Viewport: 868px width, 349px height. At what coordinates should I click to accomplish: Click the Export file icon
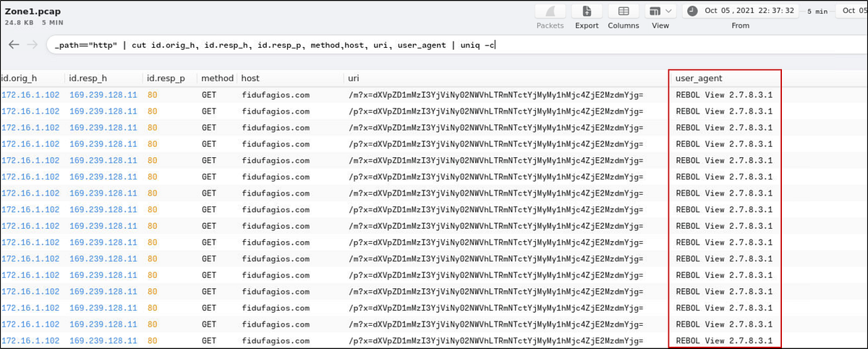[x=587, y=12]
